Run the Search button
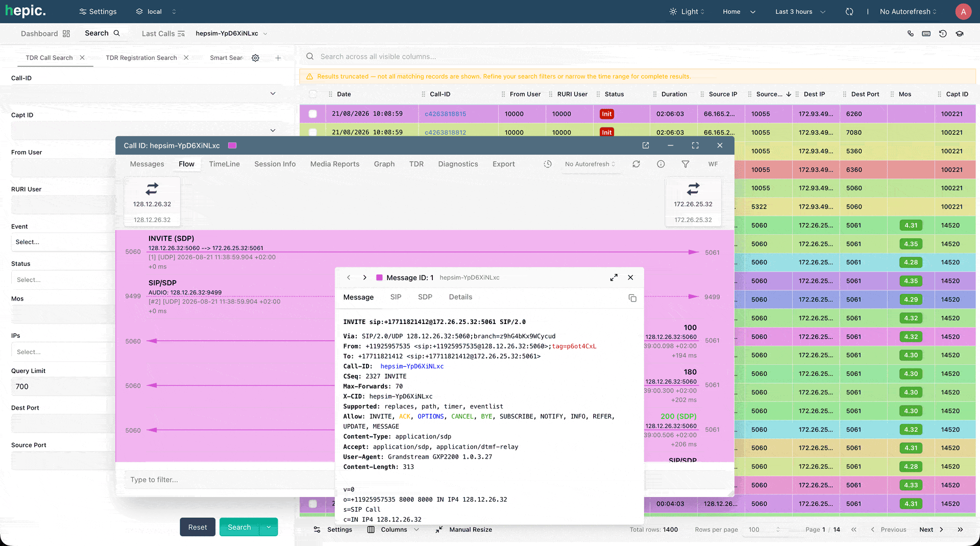980x546 pixels. pyautogui.click(x=239, y=527)
